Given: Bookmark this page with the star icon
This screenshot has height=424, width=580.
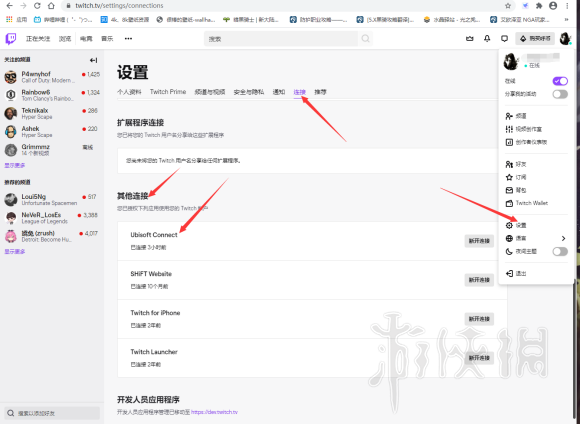Looking at the screenshot, I should pos(508,6).
